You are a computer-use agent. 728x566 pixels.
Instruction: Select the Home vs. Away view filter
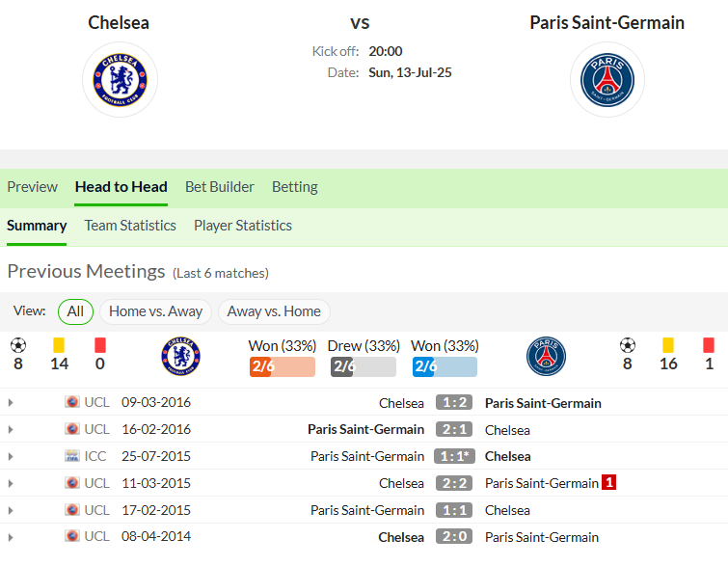pos(155,311)
